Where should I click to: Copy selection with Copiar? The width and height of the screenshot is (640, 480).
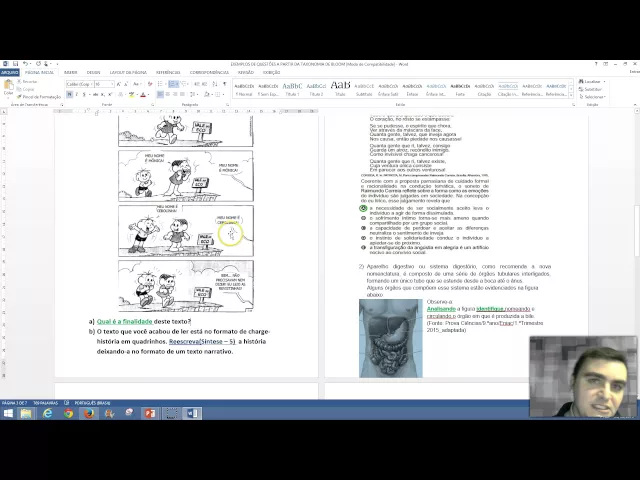coord(26,89)
